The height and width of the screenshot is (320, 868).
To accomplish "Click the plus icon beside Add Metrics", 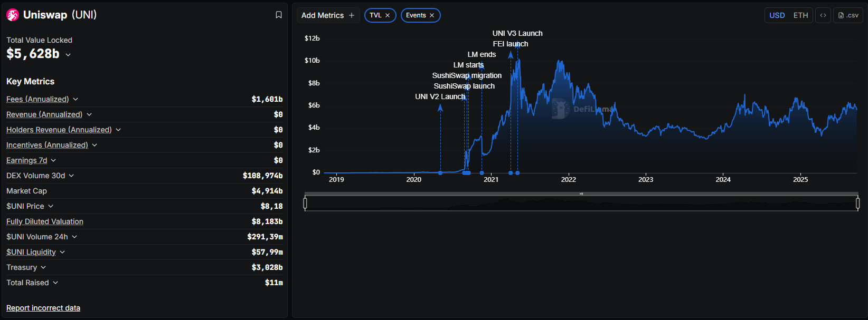I will (352, 15).
